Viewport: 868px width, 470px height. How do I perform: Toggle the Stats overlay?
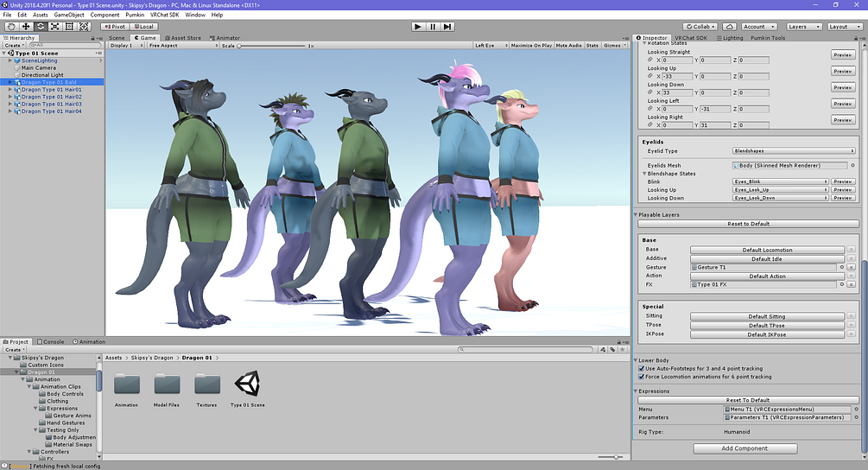pos(592,46)
